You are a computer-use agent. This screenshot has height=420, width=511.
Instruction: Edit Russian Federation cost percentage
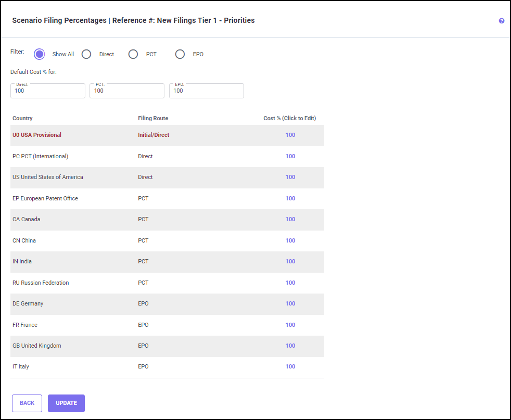click(290, 283)
